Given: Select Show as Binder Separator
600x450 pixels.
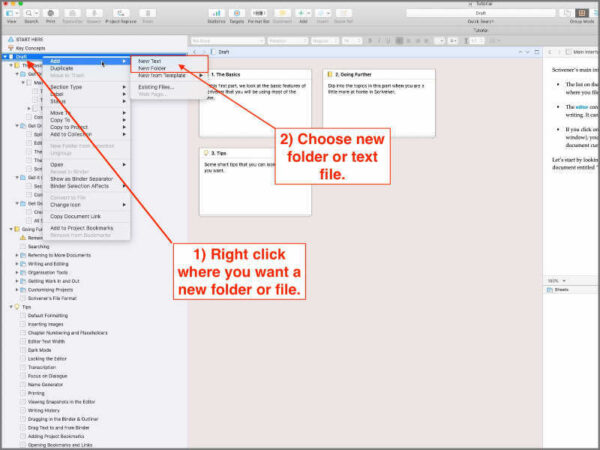Looking at the screenshot, I should click(82, 179).
